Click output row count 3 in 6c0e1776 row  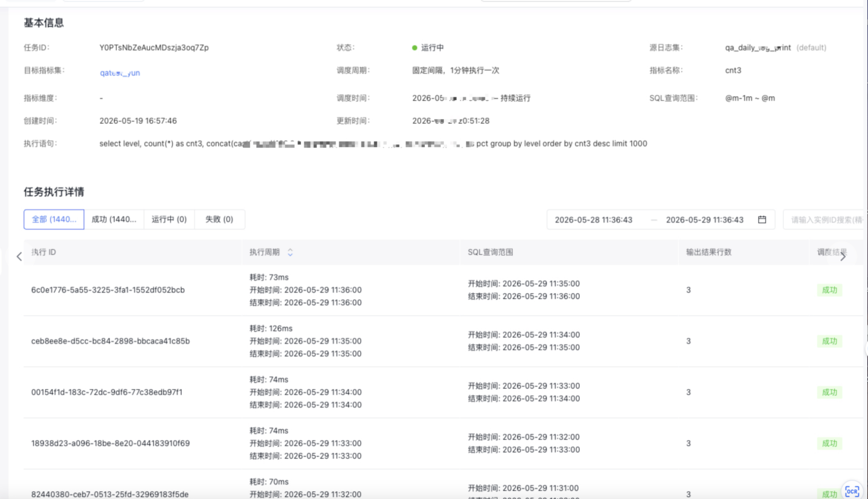[x=688, y=290]
